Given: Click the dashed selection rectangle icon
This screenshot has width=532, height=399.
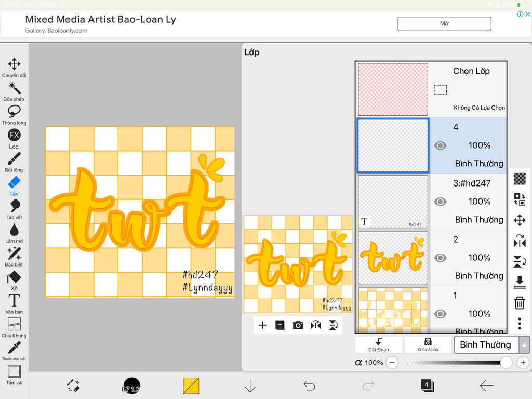Looking at the screenshot, I should (x=441, y=89).
